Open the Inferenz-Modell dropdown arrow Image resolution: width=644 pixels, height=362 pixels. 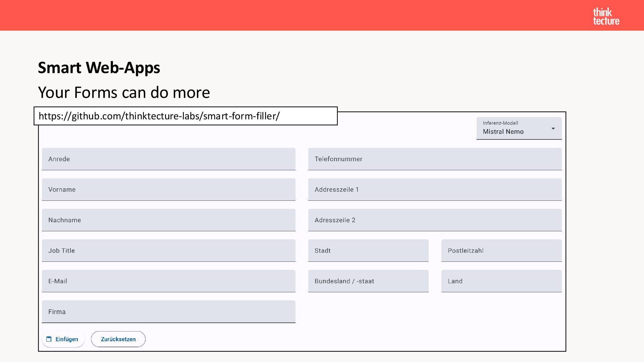tap(553, 129)
